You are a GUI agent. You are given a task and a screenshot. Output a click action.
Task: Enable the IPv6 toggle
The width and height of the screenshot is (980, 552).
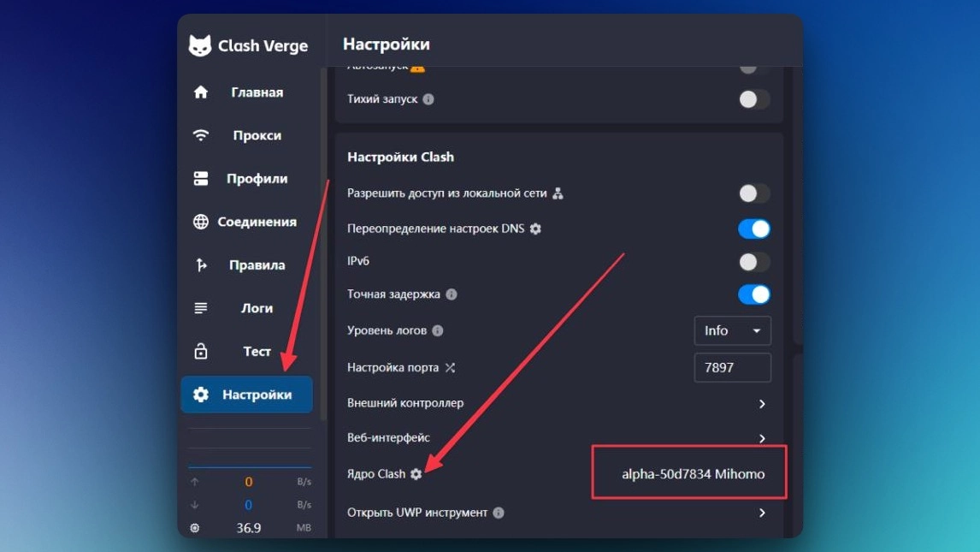click(x=753, y=262)
